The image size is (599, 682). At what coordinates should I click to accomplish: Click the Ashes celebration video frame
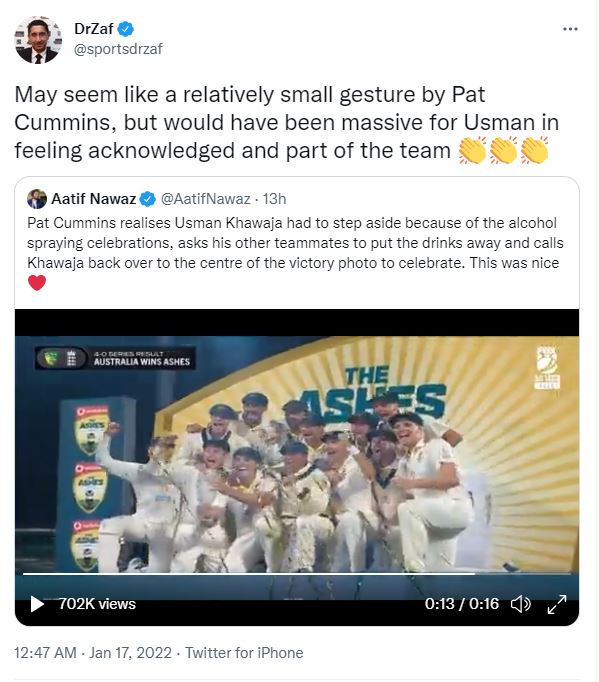pos(297,455)
